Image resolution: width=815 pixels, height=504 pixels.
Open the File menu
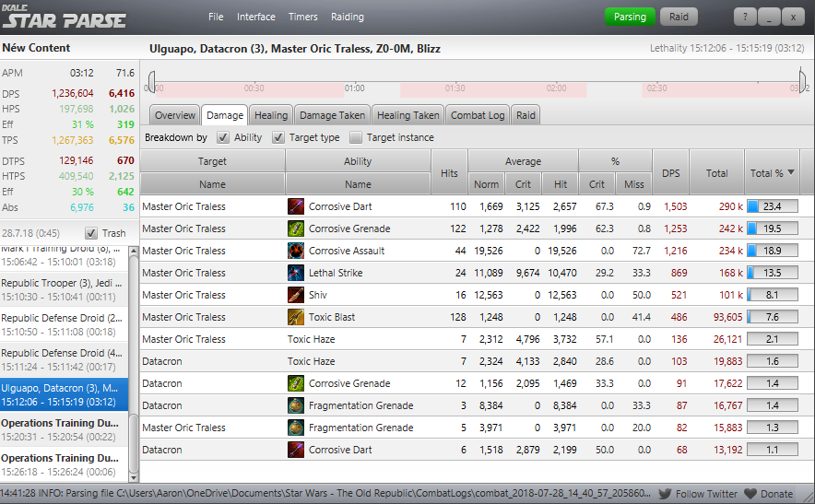pyautogui.click(x=216, y=17)
